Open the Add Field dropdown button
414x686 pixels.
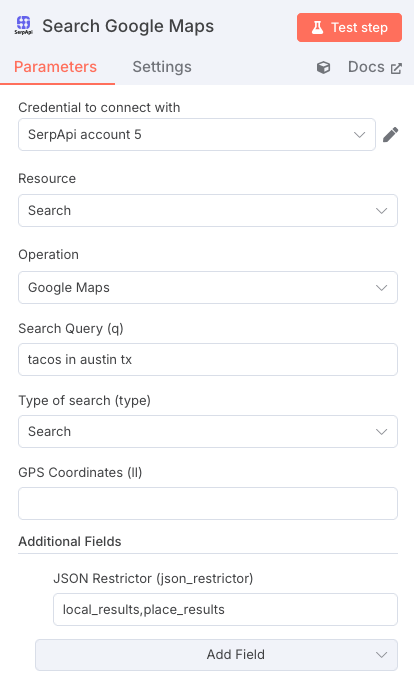217,655
